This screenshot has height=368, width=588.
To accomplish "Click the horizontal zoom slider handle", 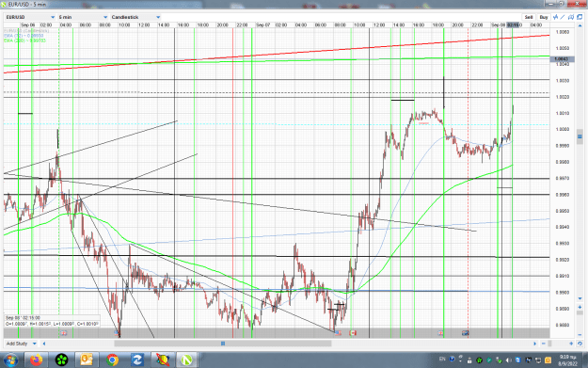I will click(549, 344).
